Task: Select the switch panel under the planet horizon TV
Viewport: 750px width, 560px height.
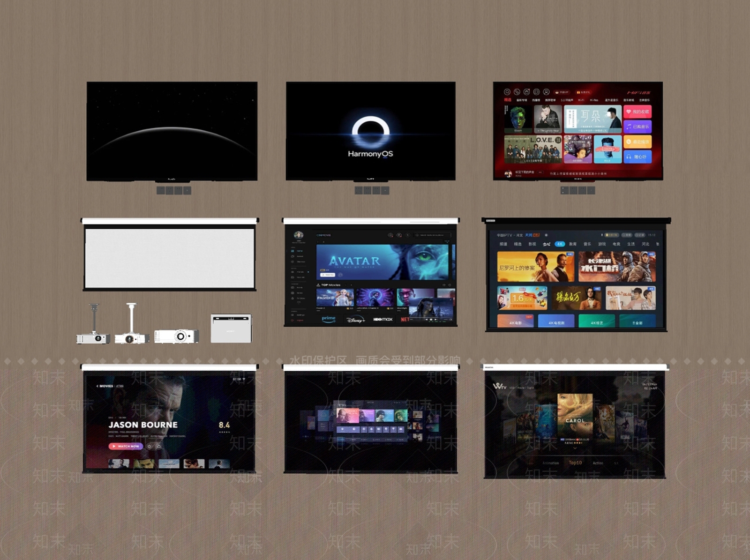Action: (173, 190)
